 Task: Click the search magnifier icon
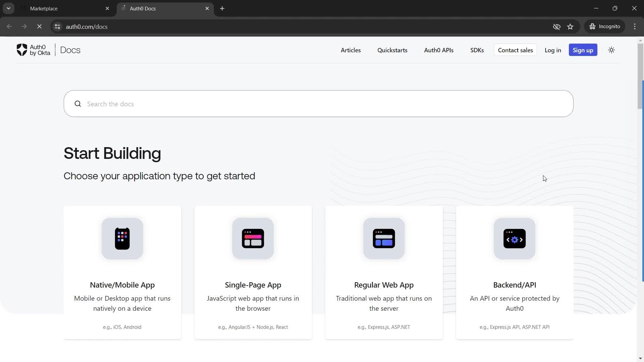[x=78, y=104]
